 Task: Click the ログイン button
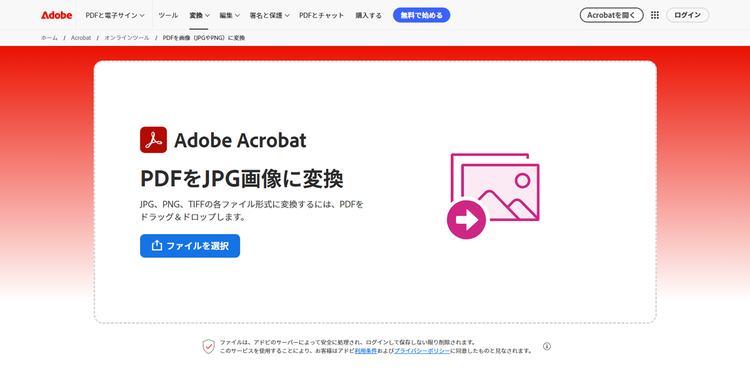click(687, 15)
